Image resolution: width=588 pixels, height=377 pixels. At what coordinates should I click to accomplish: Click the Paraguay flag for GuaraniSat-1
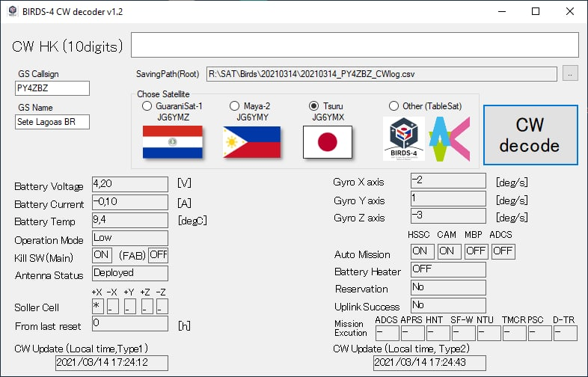172,141
